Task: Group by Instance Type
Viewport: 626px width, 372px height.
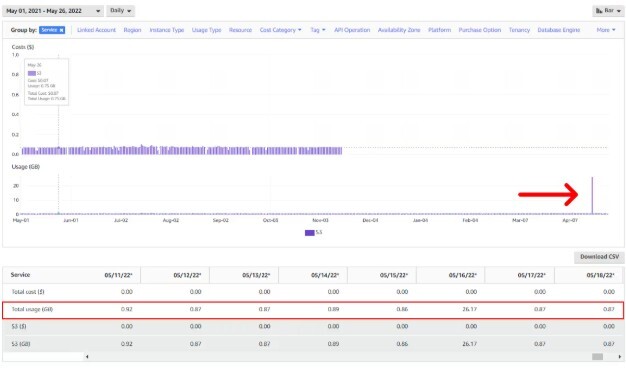Action: [166, 30]
